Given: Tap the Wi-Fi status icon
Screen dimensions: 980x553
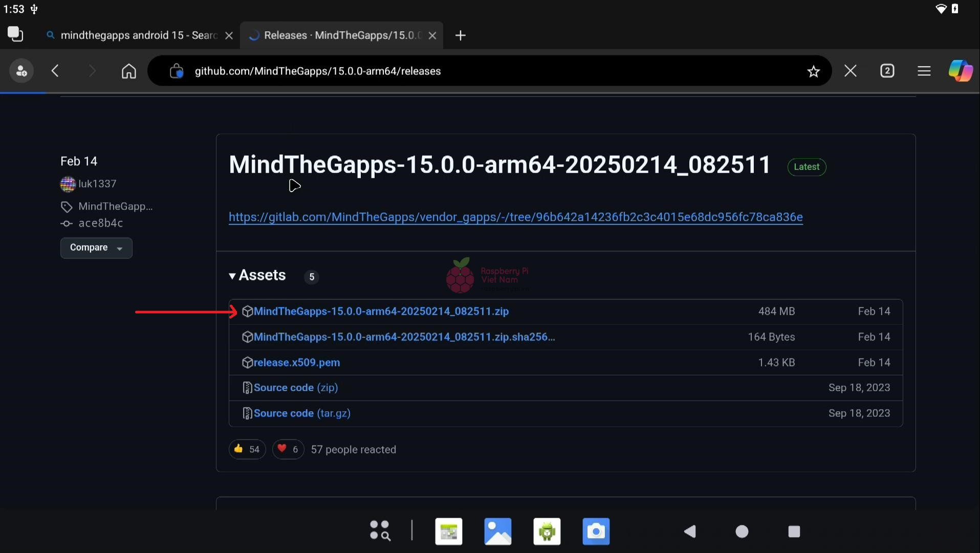Looking at the screenshot, I should point(941,9).
